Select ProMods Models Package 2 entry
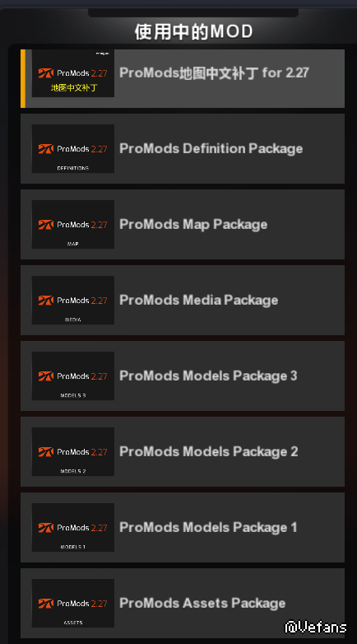357x644 pixels. pos(183,452)
